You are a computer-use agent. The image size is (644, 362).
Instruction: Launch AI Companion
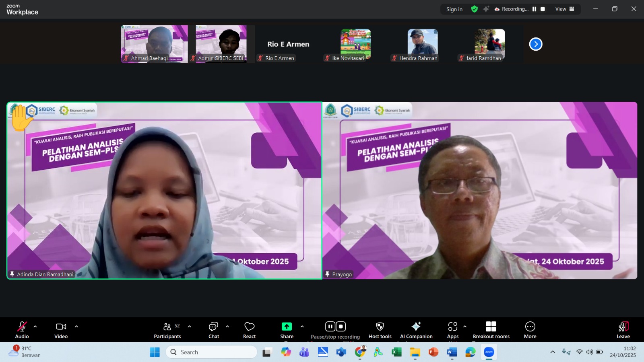pyautogui.click(x=416, y=330)
